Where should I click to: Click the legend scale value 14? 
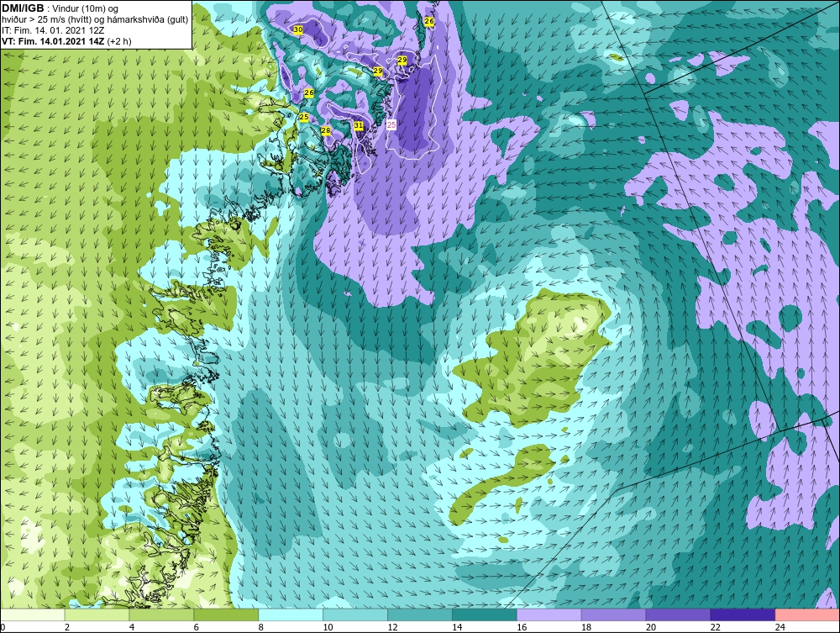coord(457,627)
